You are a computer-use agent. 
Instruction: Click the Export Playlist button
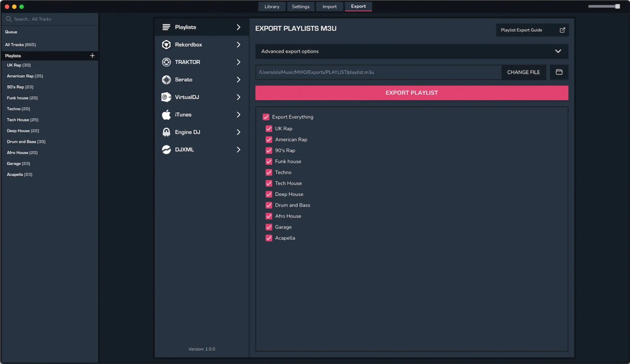pos(411,93)
